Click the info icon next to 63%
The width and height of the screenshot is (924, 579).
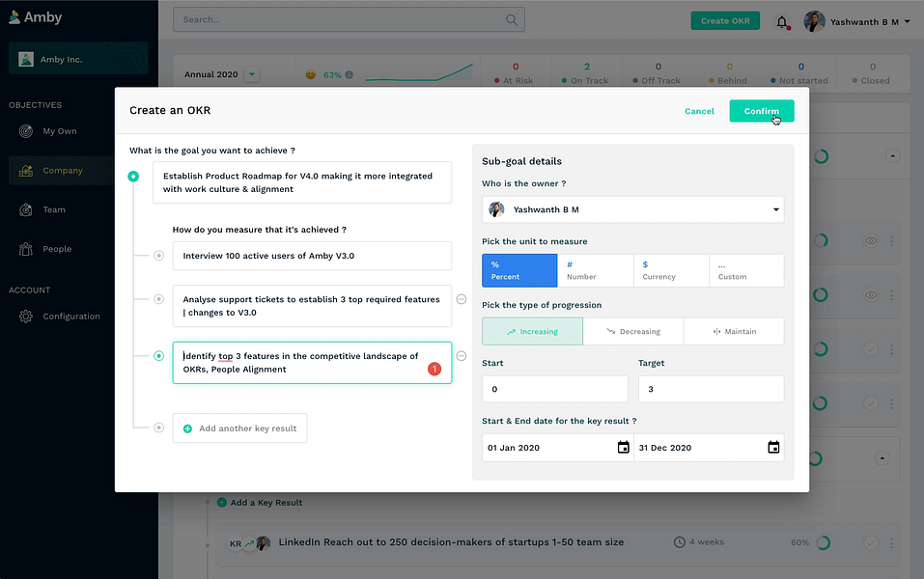click(x=349, y=75)
